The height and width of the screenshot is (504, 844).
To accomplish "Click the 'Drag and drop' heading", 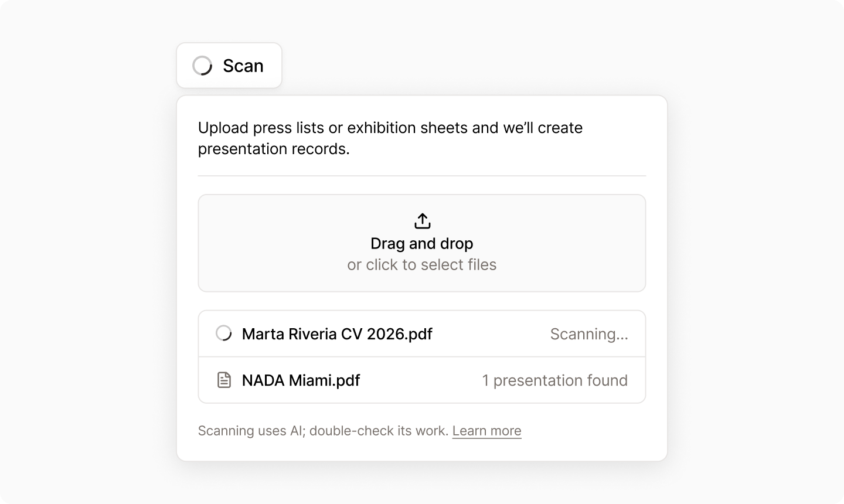I will 422,243.
